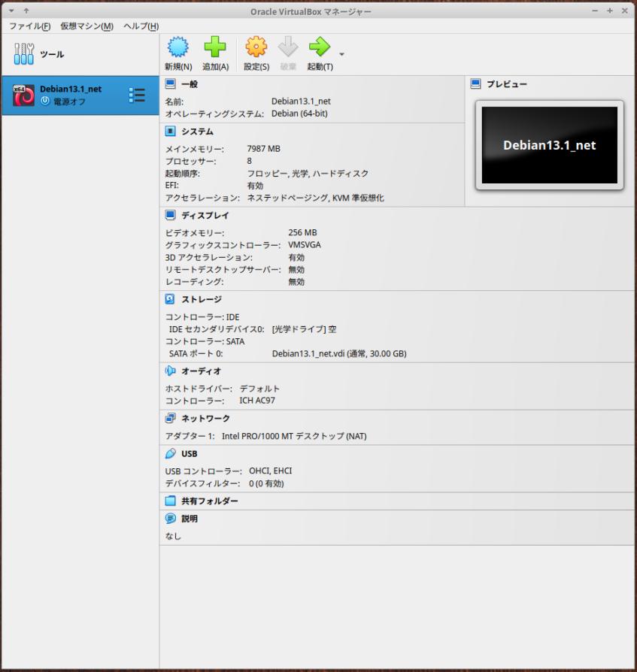Open the 説明 settings header link

coord(190,519)
